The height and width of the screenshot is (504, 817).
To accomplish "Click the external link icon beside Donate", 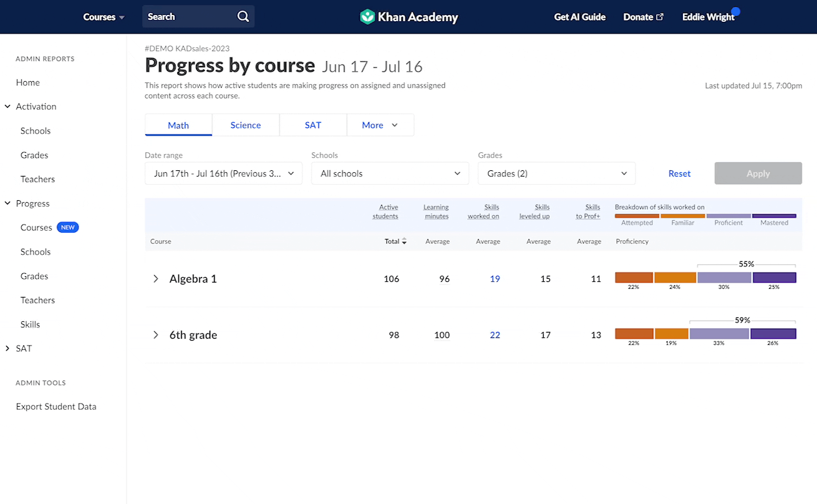I will tap(660, 17).
